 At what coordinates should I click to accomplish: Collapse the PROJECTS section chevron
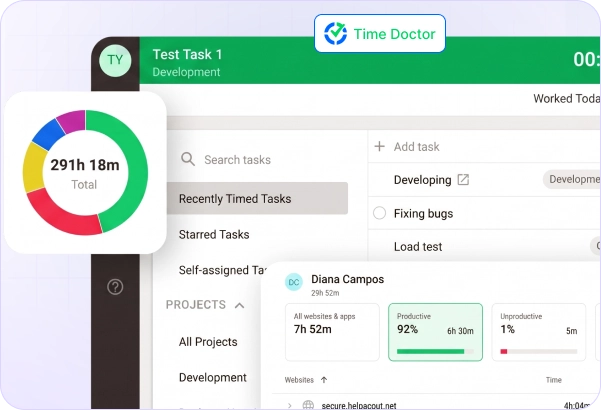click(240, 305)
